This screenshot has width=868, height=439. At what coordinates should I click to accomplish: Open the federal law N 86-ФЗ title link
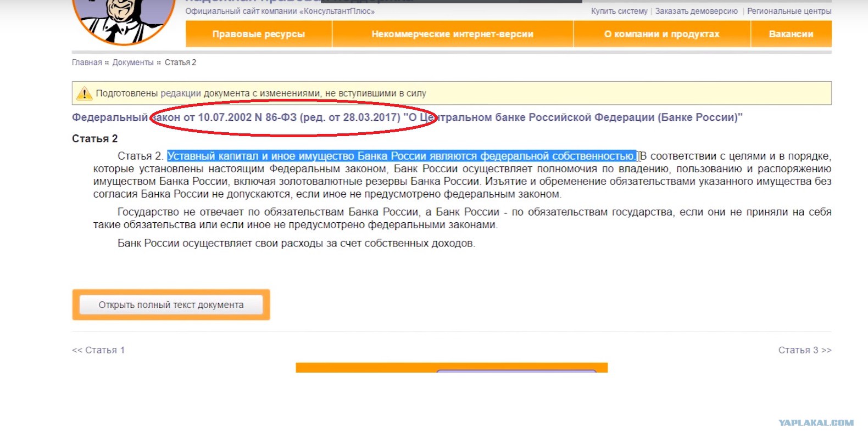pyautogui.click(x=407, y=117)
